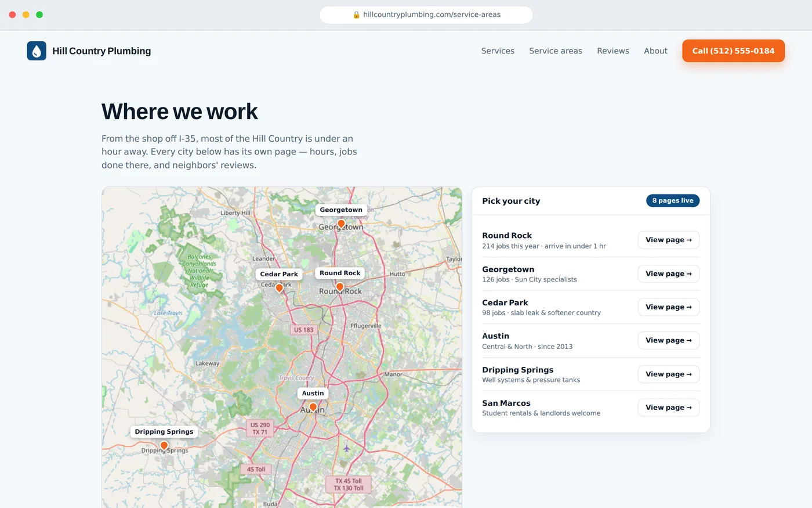Click the 'Leander' label on the map

pos(264,259)
